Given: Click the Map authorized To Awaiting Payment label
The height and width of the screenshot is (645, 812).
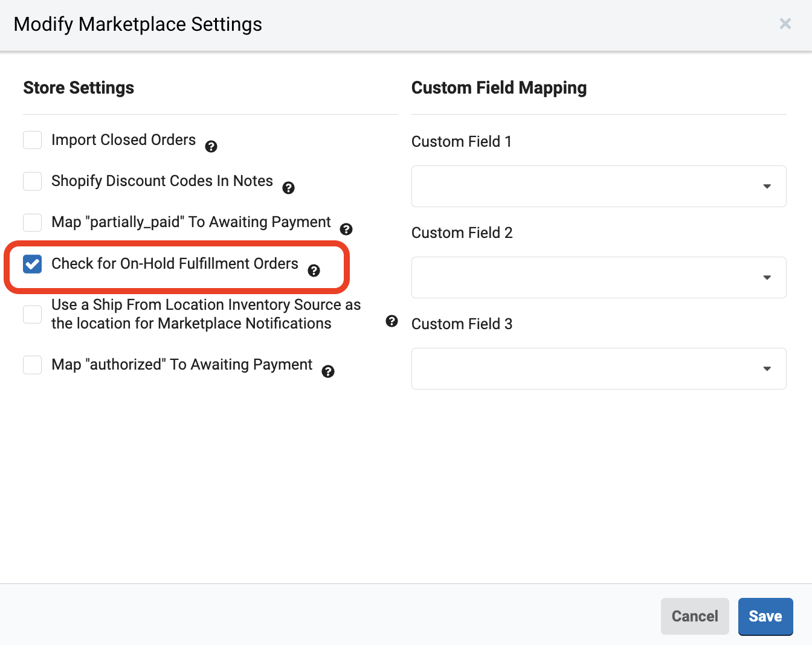Looking at the screenshot, I should pyautogui.click(x=182, y=365).
